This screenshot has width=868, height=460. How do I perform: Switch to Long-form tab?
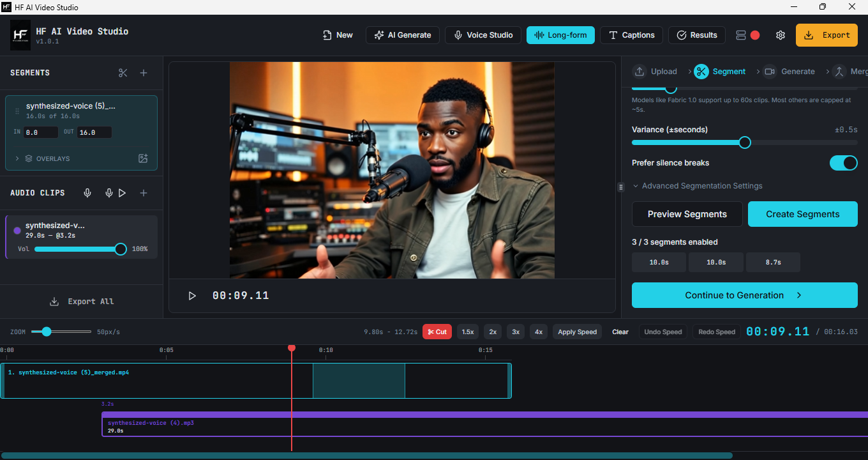(x=560, y=35)
